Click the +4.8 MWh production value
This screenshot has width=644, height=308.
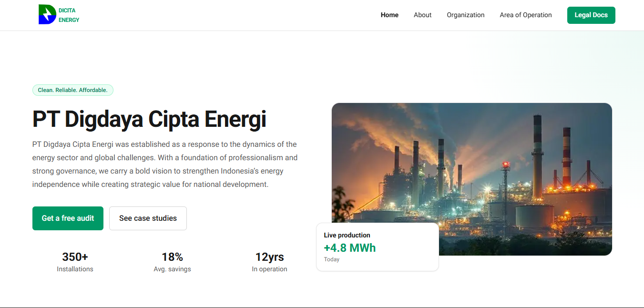coord(350,248)
